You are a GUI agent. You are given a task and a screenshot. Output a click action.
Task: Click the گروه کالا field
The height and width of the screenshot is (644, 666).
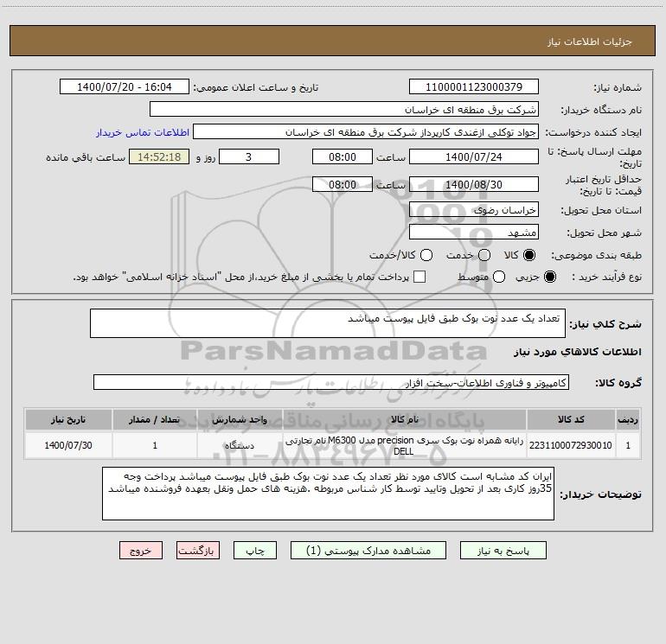pos(331,382)
